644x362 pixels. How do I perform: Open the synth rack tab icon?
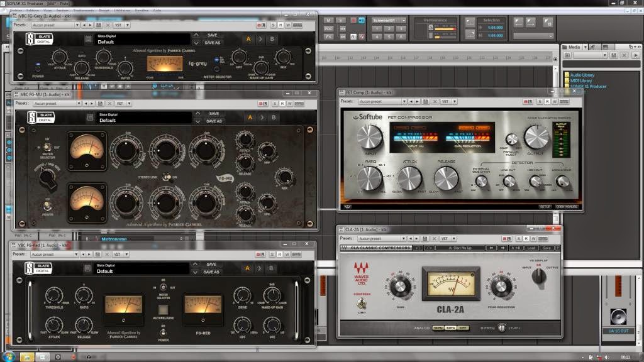[x=605, y=47]
